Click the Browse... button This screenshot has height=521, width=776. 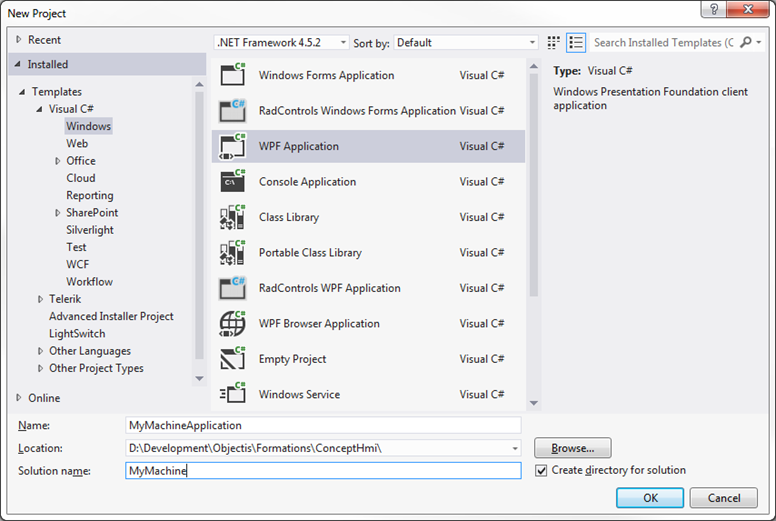(x=573, y=448)
